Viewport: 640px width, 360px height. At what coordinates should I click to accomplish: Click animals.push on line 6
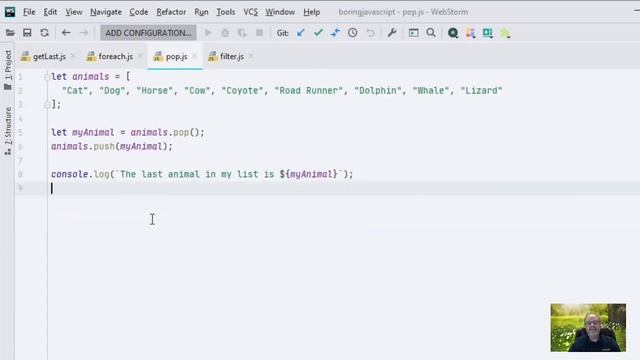point(83,146)
